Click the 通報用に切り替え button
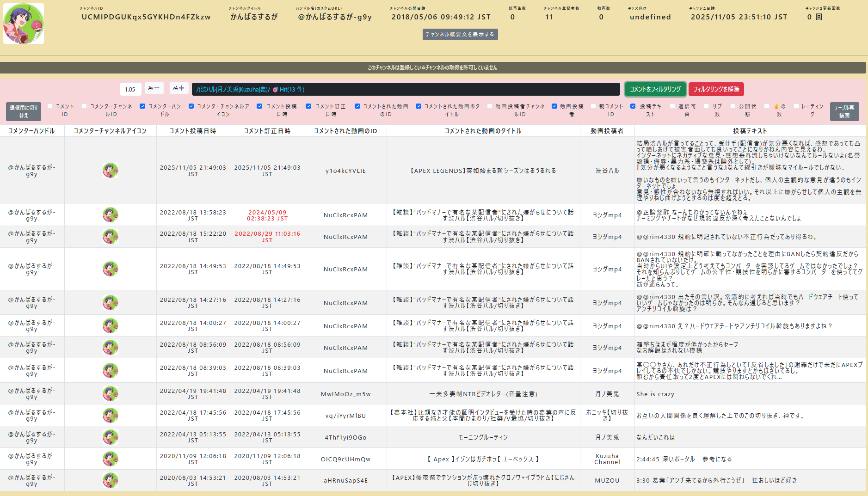 [24, 111]
